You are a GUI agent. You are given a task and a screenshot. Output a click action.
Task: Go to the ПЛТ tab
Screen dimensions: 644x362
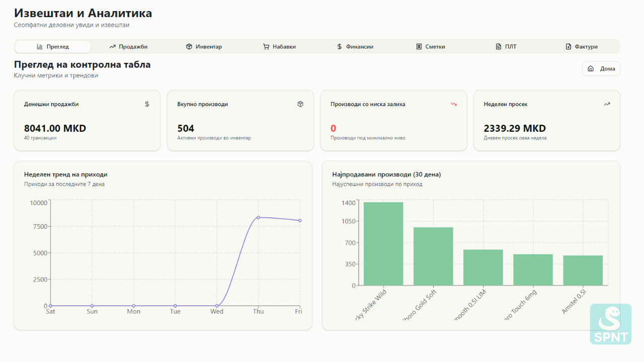[x=506, y=47]
